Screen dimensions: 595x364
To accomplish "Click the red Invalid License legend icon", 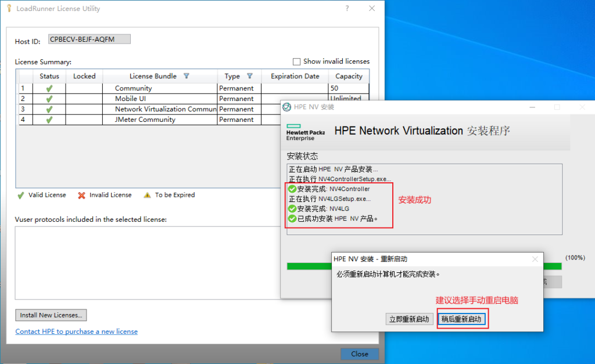I will click(81, 195).
